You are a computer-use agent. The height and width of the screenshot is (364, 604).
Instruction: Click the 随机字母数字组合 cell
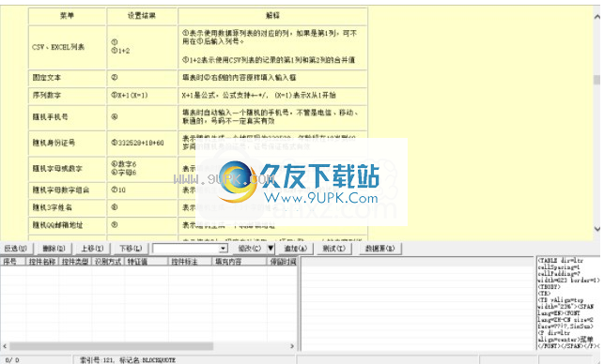[x=67, y=190]
